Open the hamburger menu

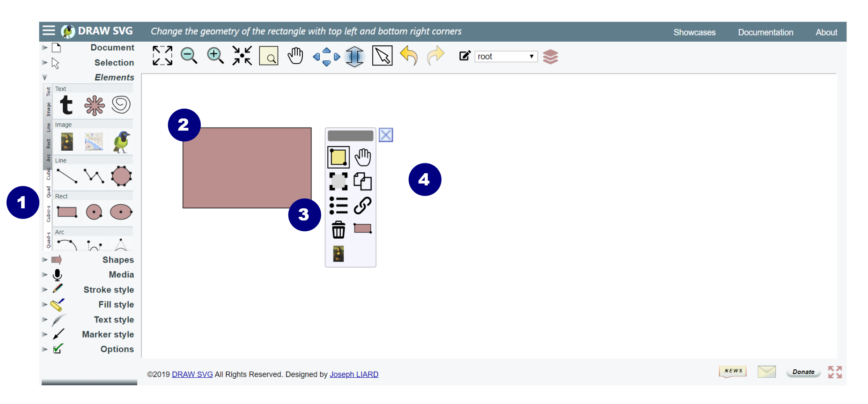(x=49, y=31)
